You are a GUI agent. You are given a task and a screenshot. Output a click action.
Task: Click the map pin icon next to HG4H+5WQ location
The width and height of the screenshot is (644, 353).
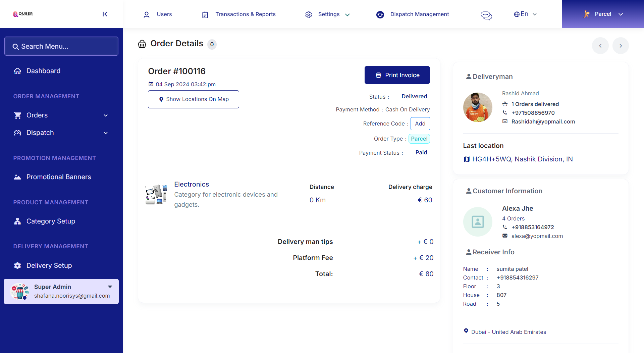pyautogui.click(x=467, y=159)
